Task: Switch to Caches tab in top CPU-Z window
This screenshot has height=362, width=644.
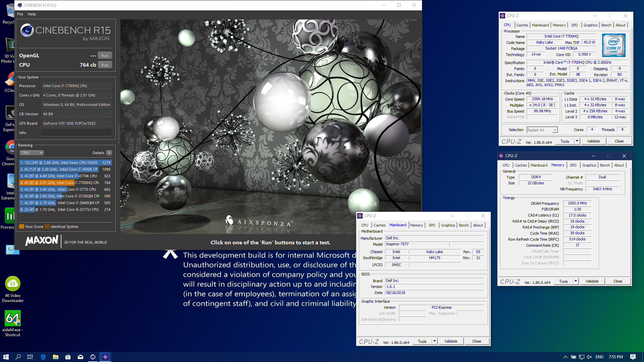Action: point(522,25)
